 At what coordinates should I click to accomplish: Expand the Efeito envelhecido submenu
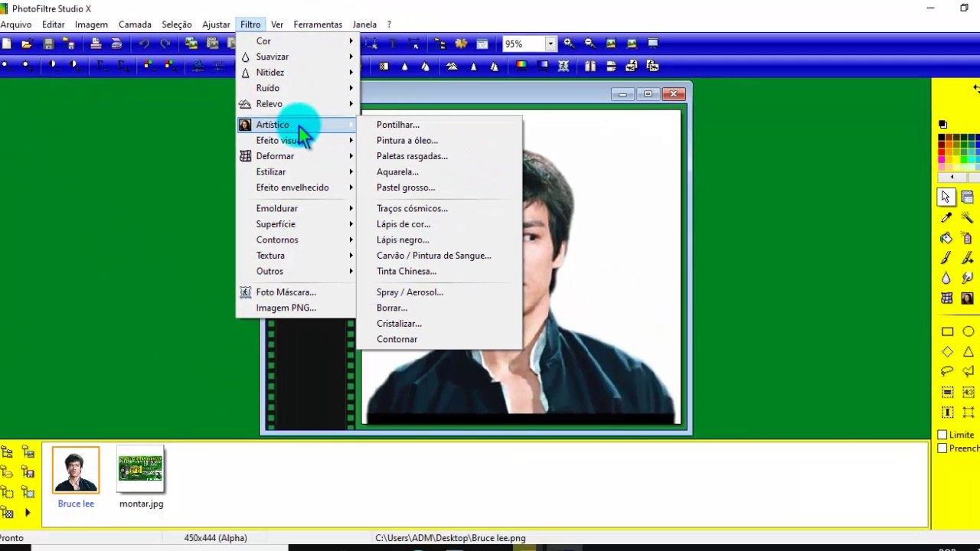pos(298,187)
